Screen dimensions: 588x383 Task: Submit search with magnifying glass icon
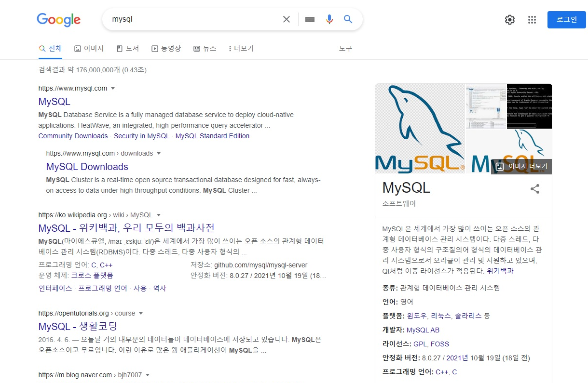point(348,19)
